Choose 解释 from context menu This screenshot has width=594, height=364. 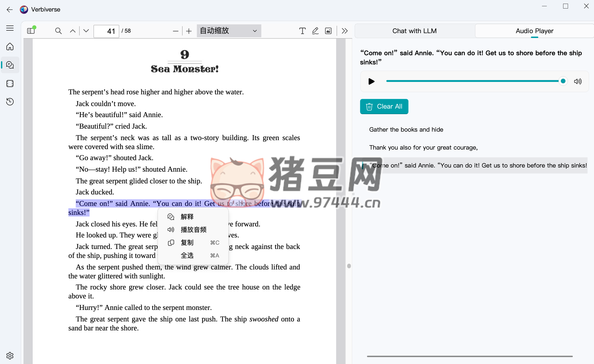[x=187, y=217]
